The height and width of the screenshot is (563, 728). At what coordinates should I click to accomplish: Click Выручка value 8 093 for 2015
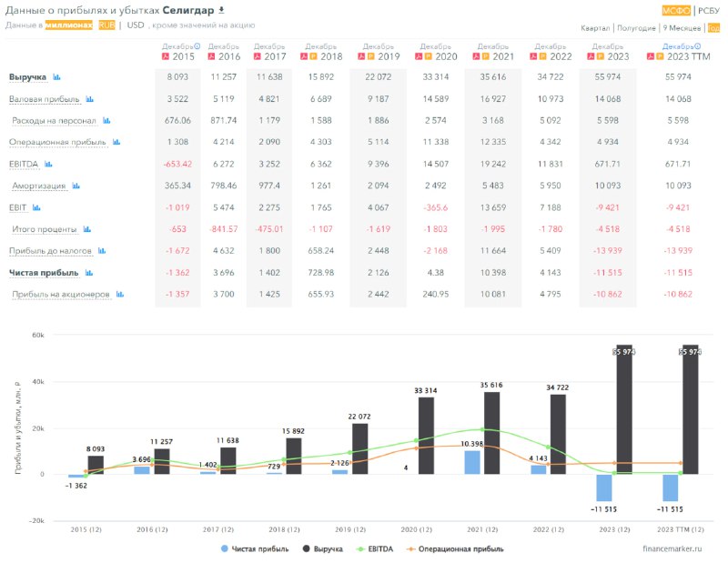click(x=177, y=77)
